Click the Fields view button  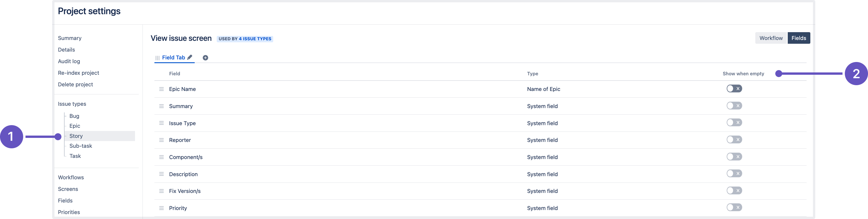(x=798, y=38)
